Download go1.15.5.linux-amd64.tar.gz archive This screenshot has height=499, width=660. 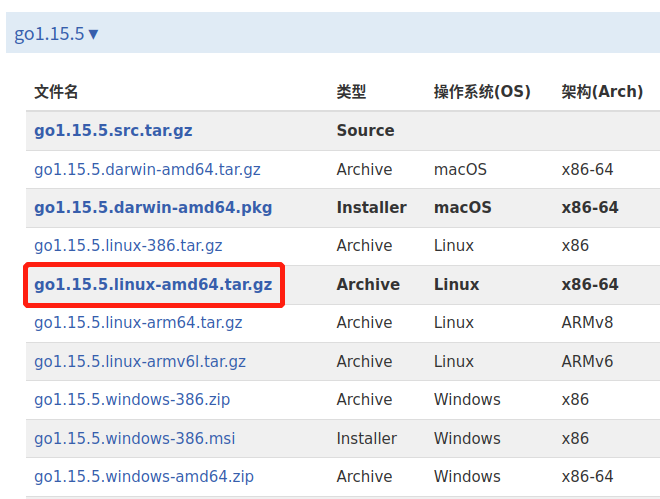[153, 285]
